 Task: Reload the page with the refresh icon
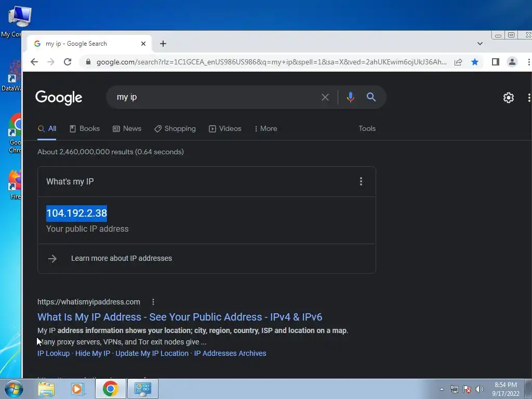click(x=68, y=62)
